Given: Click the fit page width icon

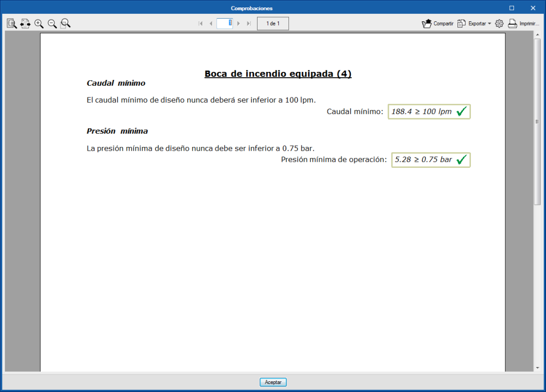Looking at the screenshot, I should [25, 23].
